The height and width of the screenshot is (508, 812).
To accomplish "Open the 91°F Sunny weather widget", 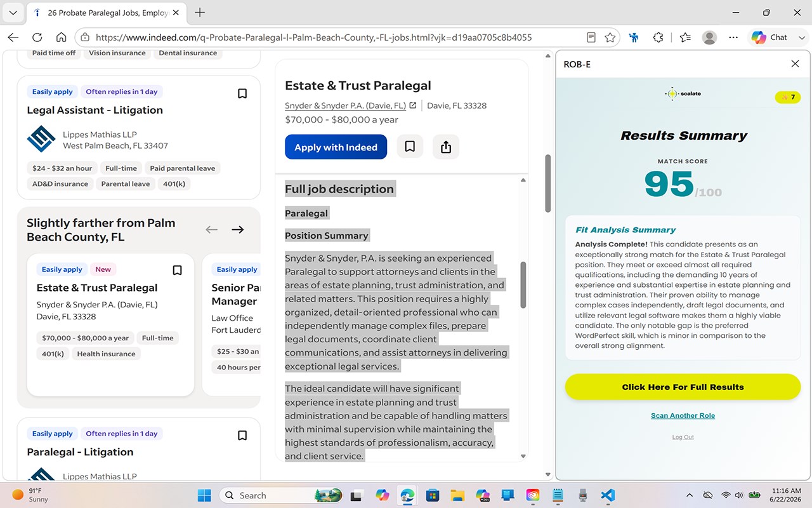I will click(x=30, y=495).
